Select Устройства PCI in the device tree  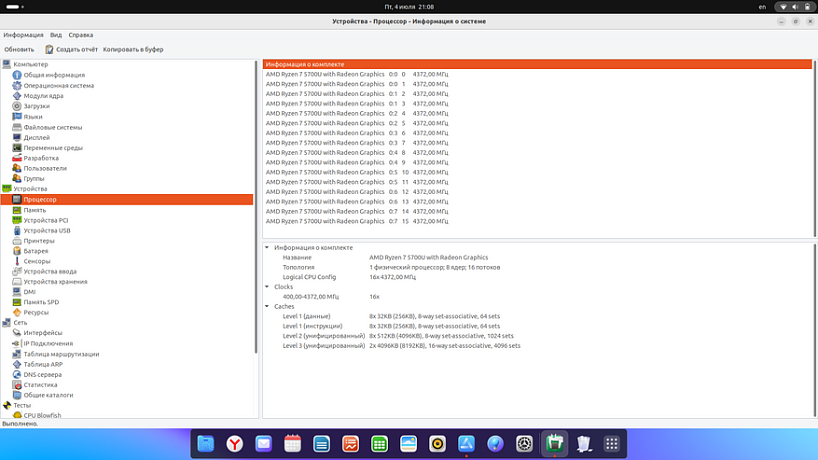pyautogui.click(x=46, y=220)
